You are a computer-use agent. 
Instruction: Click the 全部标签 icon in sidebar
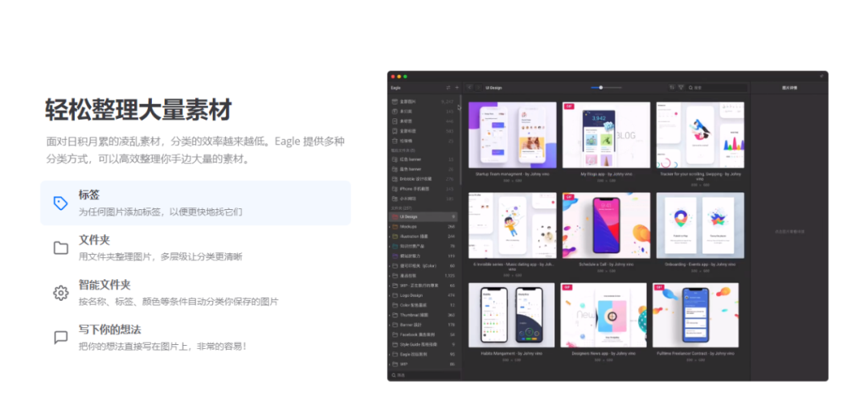pos(395,131)
